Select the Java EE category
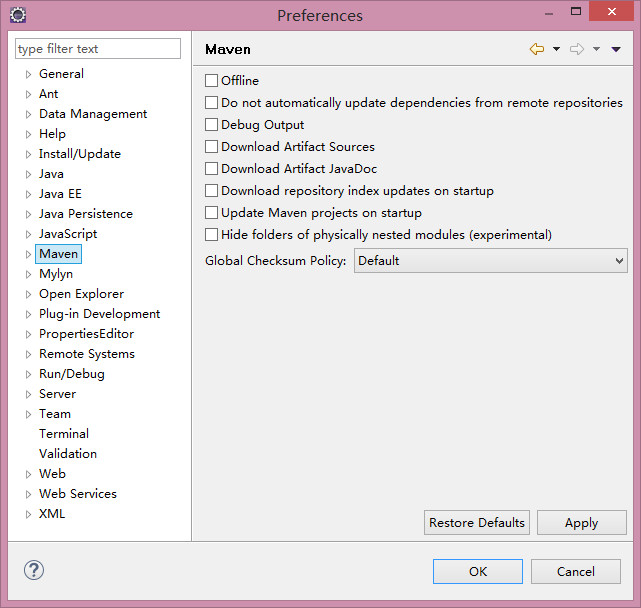This screenshot has height=608, width=641. 60,194
